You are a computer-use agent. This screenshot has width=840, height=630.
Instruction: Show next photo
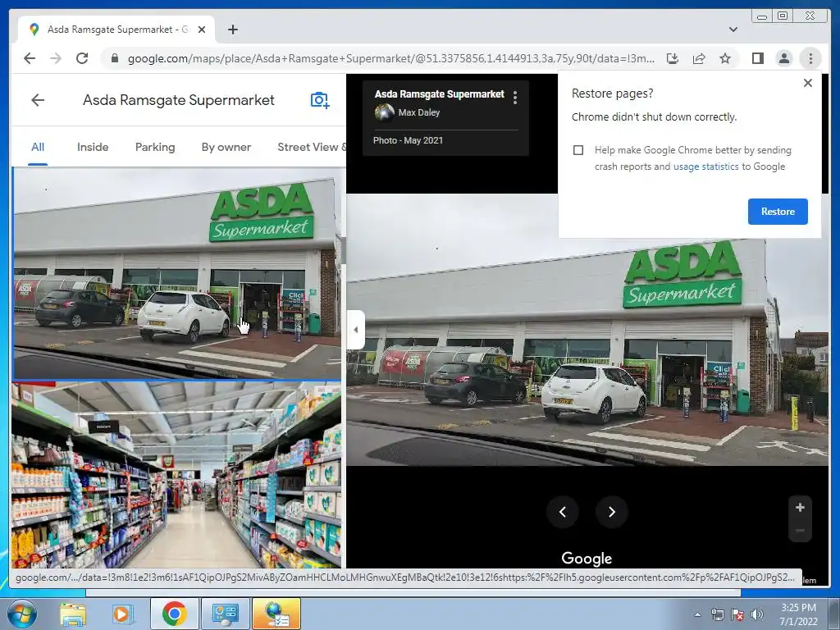click(x=611, y=512)
